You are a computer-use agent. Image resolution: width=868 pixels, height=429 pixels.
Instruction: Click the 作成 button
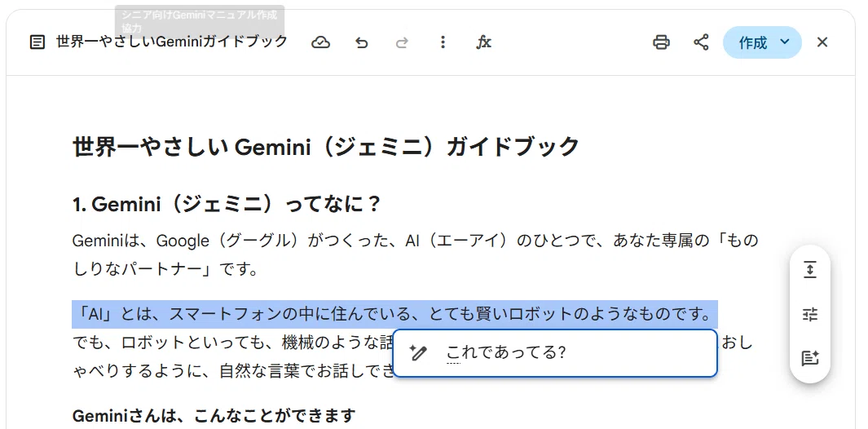(753, 42)
